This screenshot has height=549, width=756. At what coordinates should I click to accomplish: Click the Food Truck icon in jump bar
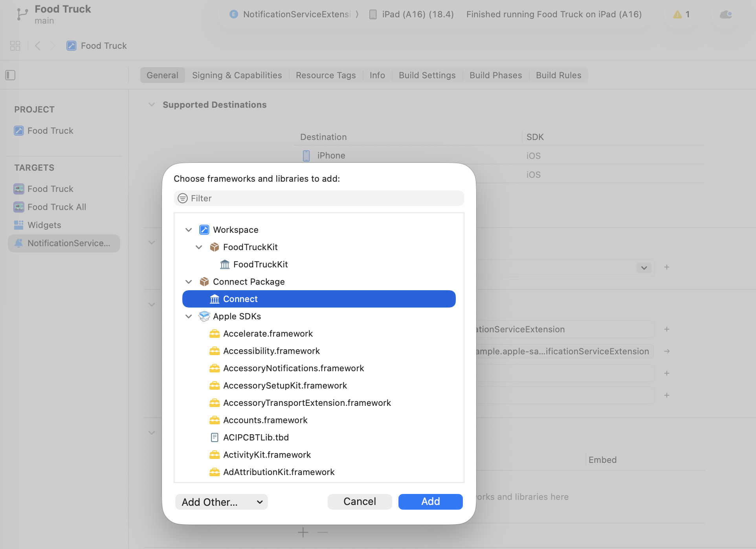click(71, 46)
